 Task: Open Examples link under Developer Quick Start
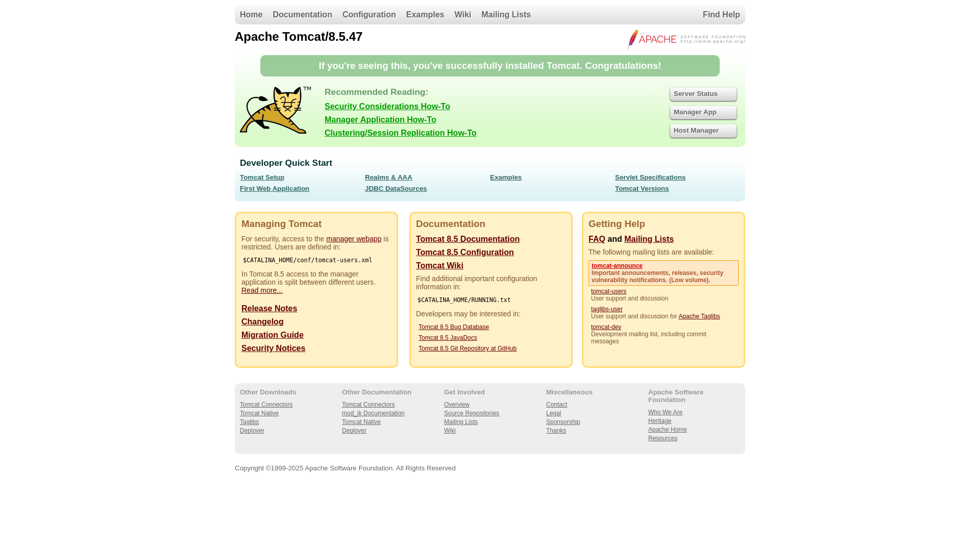click(x=506, y=178)
